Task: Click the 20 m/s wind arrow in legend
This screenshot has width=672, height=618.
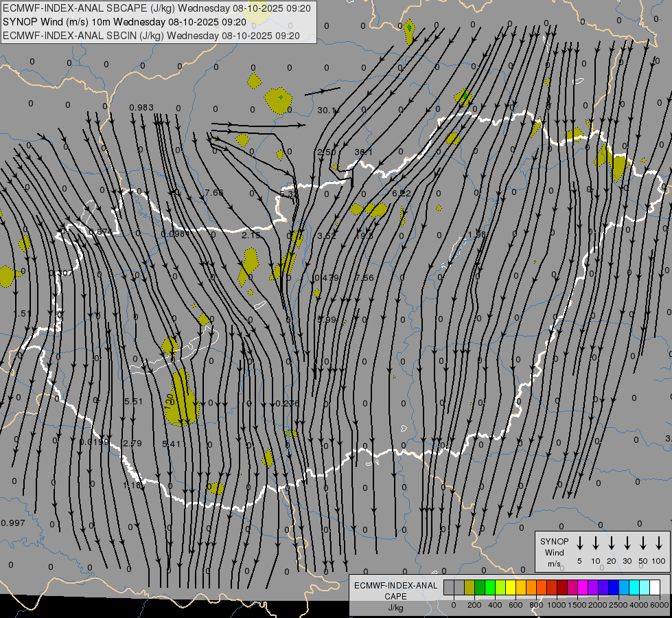Action: (612, 542)
